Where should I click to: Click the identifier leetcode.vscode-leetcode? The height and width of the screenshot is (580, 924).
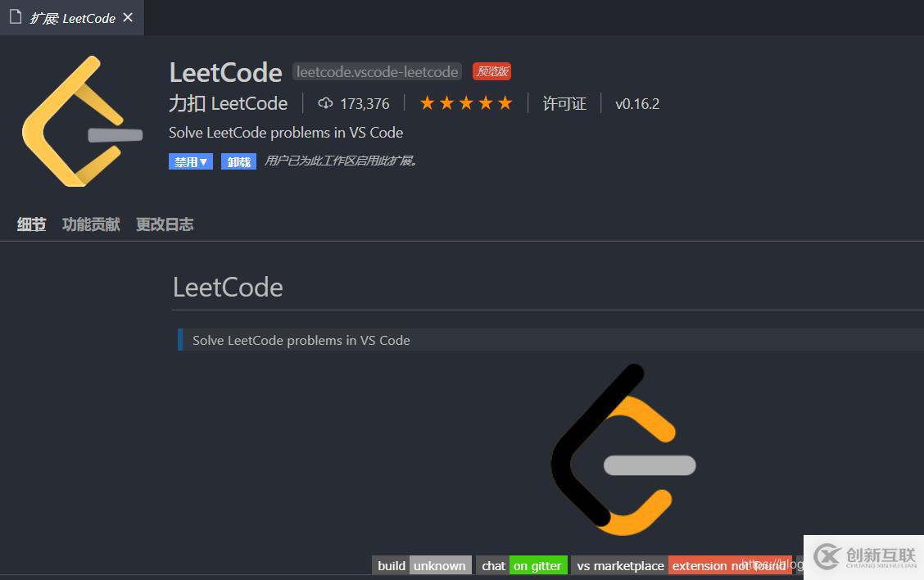point(377,72)
